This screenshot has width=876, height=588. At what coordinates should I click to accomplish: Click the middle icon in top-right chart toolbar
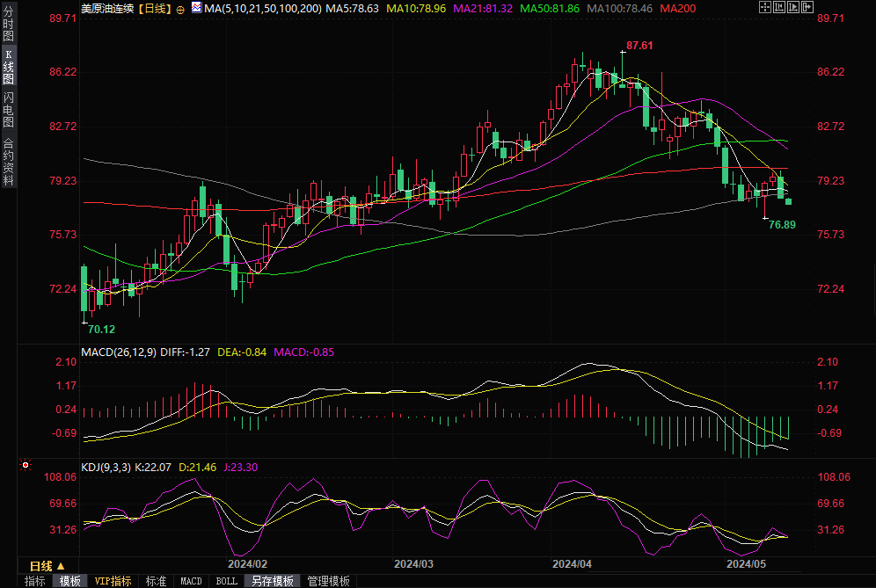pyautogui.click(x=792, y=8)
